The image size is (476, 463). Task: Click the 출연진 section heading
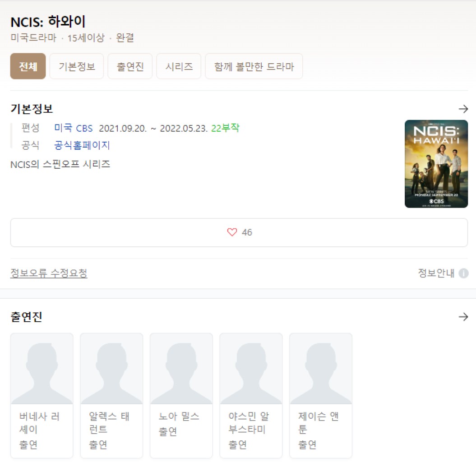coord(27,317)
